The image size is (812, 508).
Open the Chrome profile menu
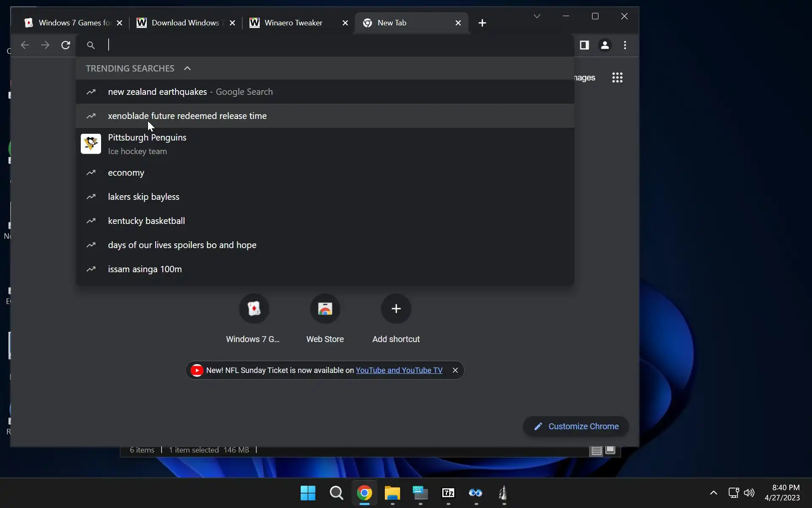pos(605,45)
